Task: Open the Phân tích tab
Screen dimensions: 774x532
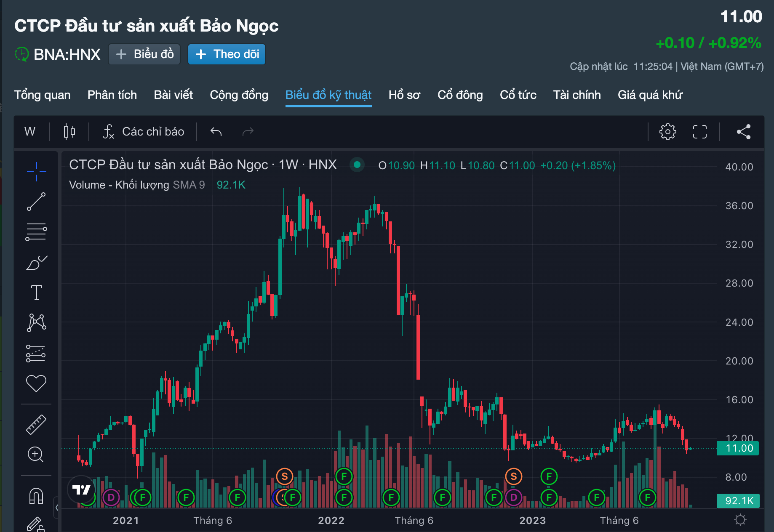Action: click(x=112, y=95)
